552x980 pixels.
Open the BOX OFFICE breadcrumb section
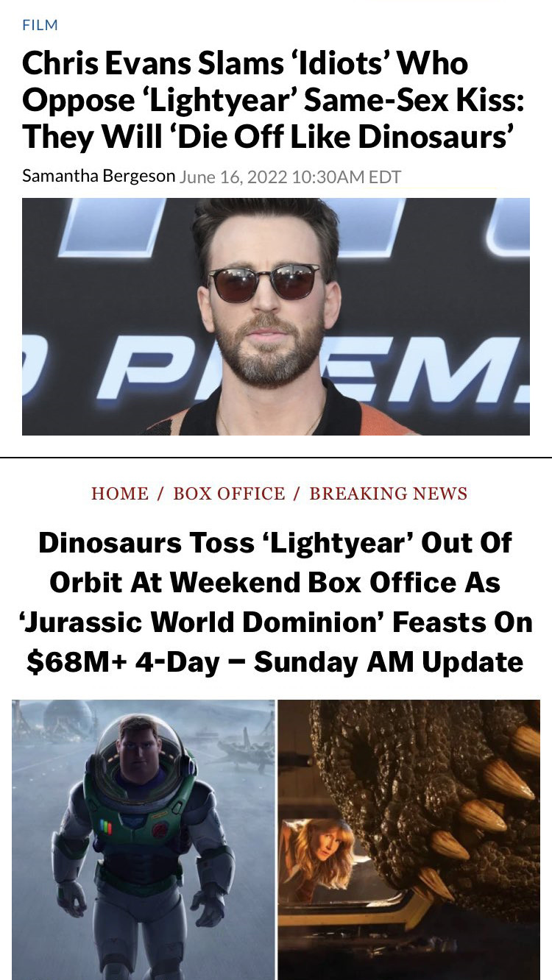229,494
